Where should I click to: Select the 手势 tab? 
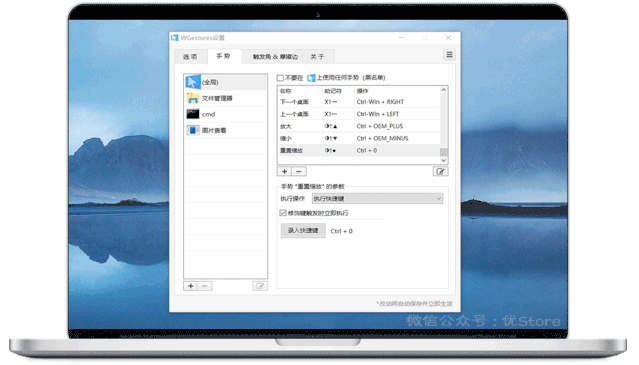(x=223, y=56)
